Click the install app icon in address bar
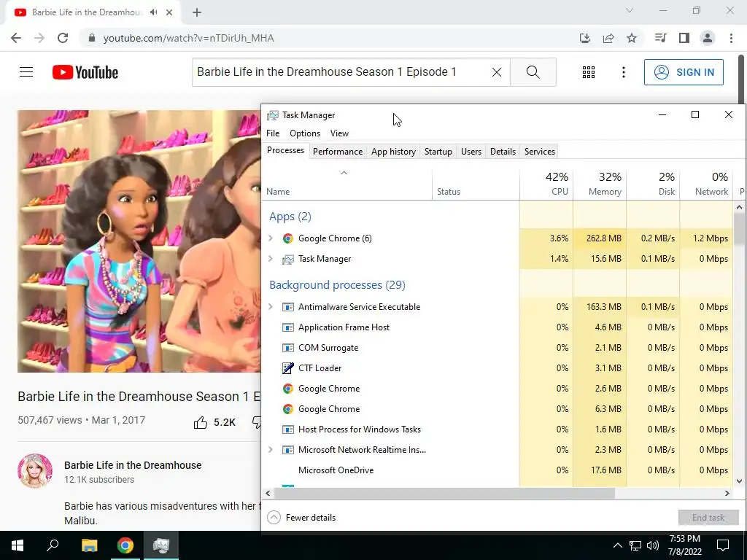This screenshot has width=747, height=560. click(x=585, y=38)
